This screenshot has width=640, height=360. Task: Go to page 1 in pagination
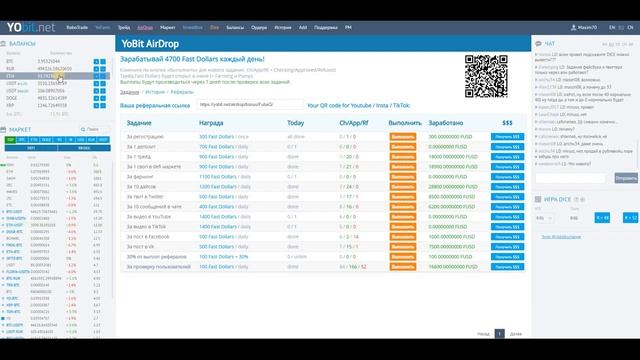499,333
